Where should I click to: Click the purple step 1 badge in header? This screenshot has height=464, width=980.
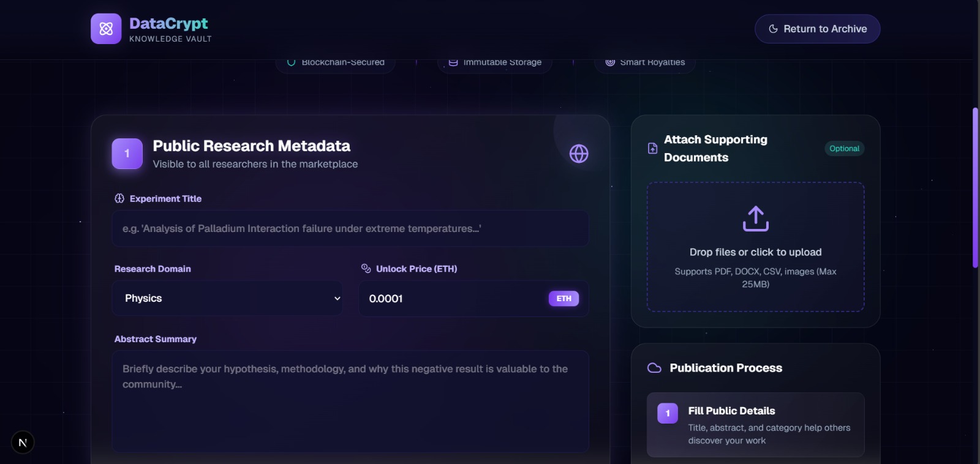(x=127, y=154)
